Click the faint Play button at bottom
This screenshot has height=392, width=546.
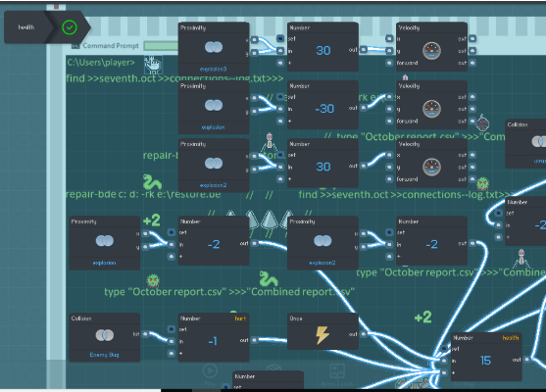tap(210, 374)
